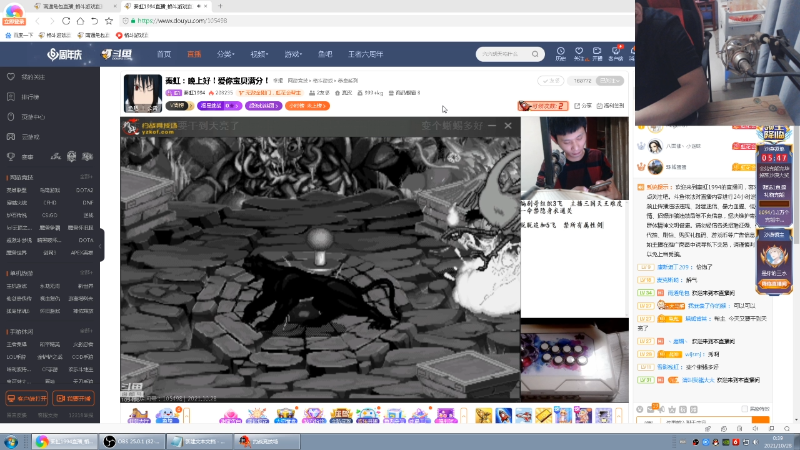This screenshot has width=800, height=450.
Task: Open 百度一下 bookmark
Action: pyautogui.click(x=19, y=35)
